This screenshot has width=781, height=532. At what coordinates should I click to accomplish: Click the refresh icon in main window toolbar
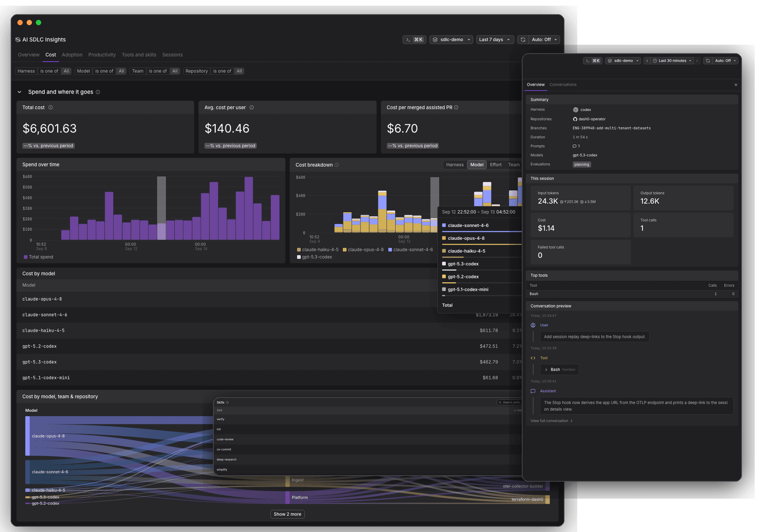pos(523,40)
